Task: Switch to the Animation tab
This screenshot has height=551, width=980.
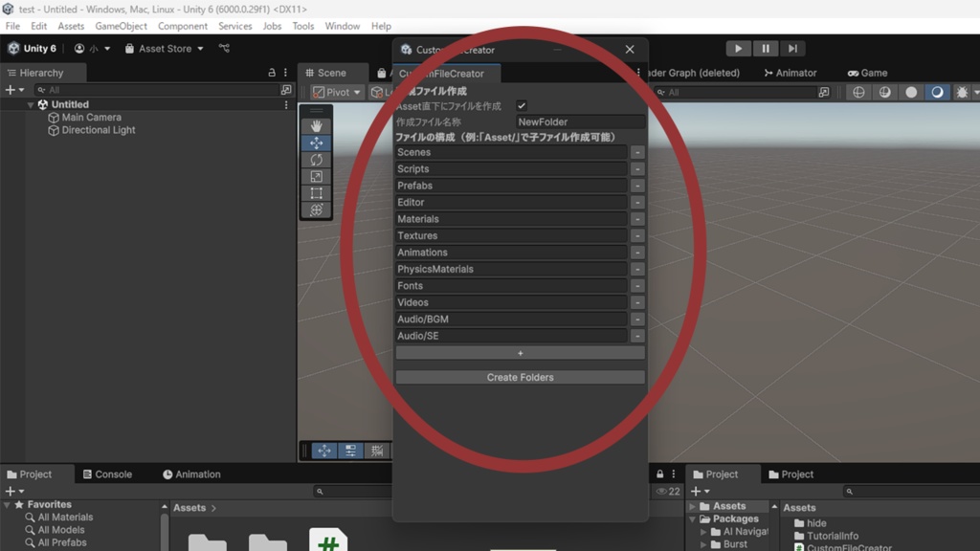Action: point(191,474)
